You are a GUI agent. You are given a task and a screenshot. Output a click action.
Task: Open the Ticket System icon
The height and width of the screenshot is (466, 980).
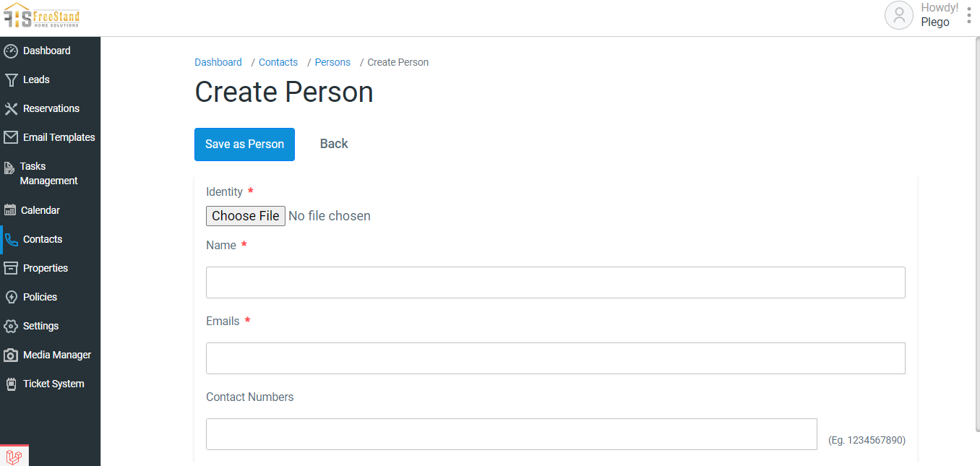[11, 384]
